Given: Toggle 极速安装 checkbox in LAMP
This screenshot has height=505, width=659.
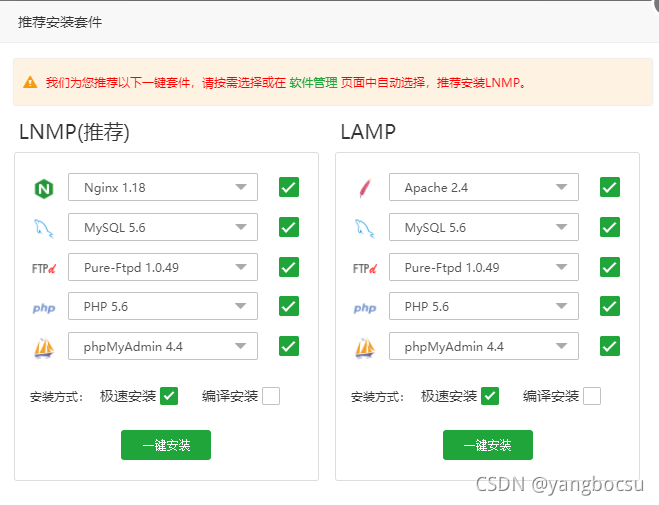Looking at the screenshot, I should (x=490, y=396).
